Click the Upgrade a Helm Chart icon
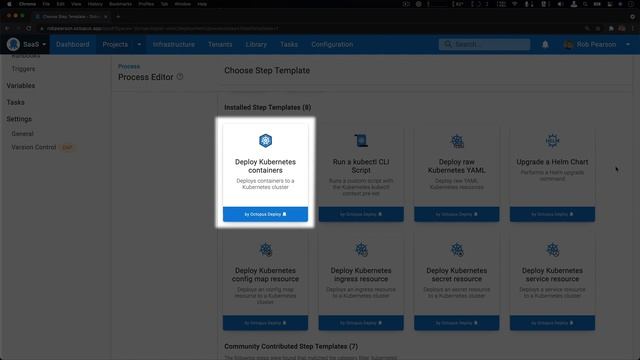 (552, 141)
